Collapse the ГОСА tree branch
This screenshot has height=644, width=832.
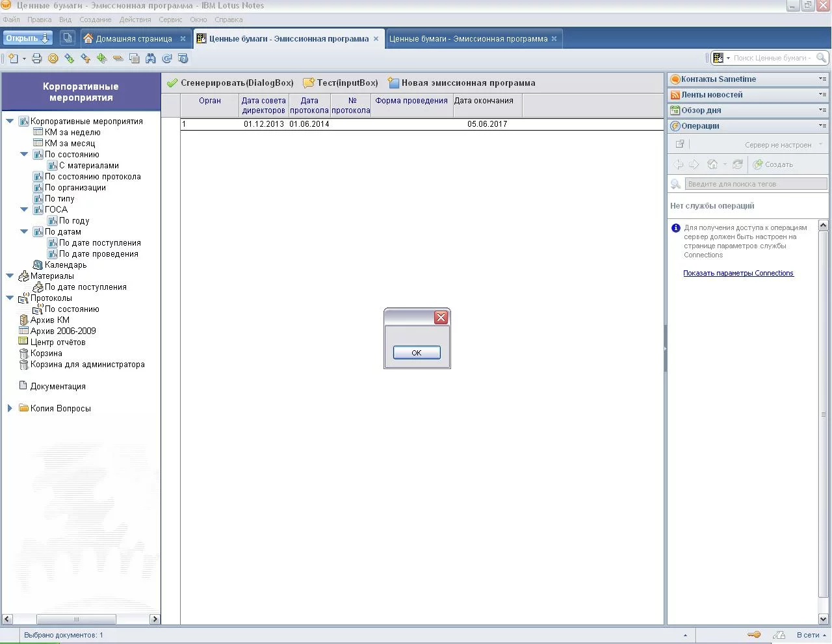[x=24, y=209]
